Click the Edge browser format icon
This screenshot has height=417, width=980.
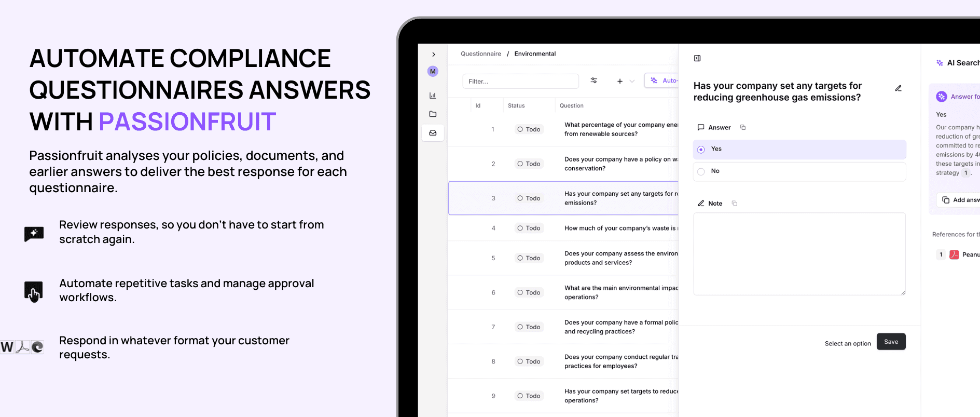(x=37, y=347)
